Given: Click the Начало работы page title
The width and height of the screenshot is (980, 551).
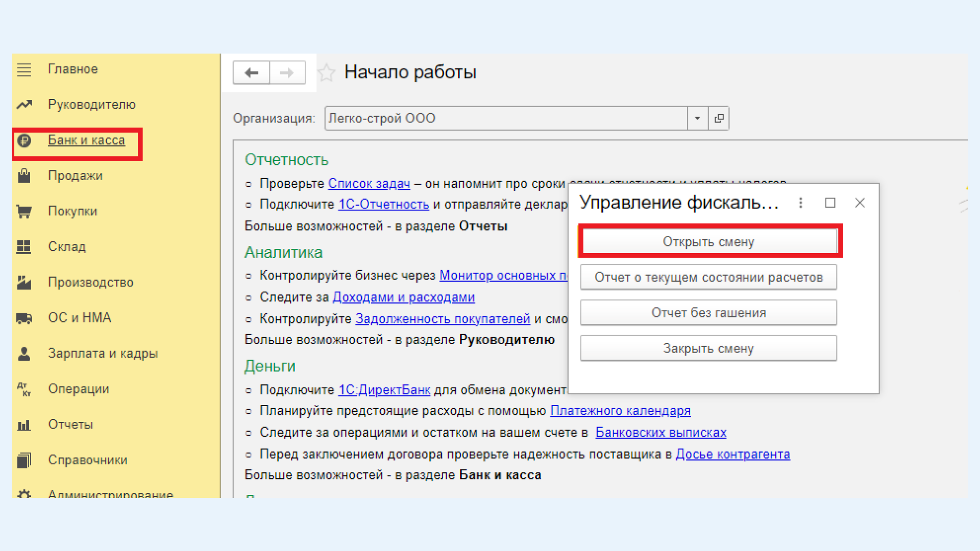Looking at the screenshot, I should coord(410,72).
